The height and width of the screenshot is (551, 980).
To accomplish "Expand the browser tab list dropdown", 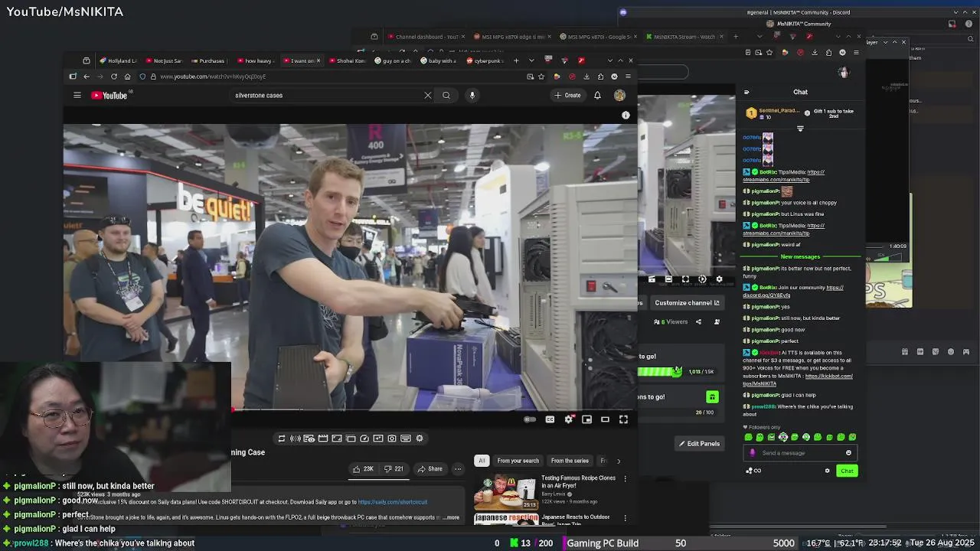I will tap(531, 60).
